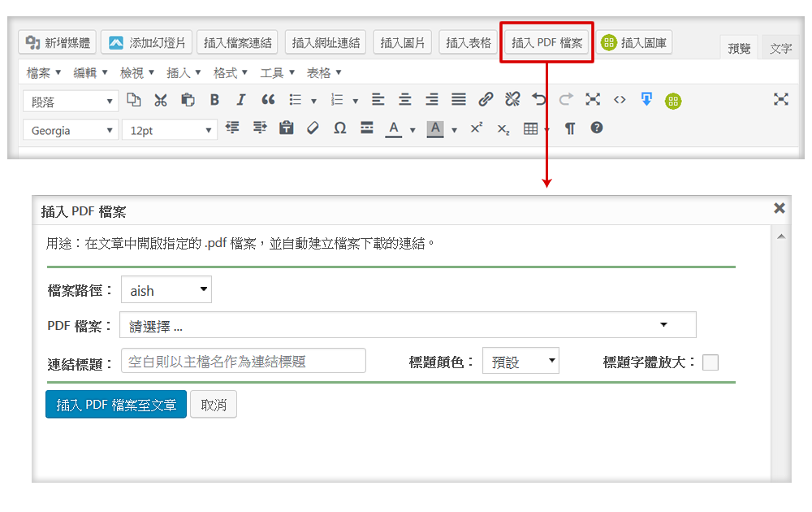
Task: Select the Insert Link chain icon
Action: [486, 99]
